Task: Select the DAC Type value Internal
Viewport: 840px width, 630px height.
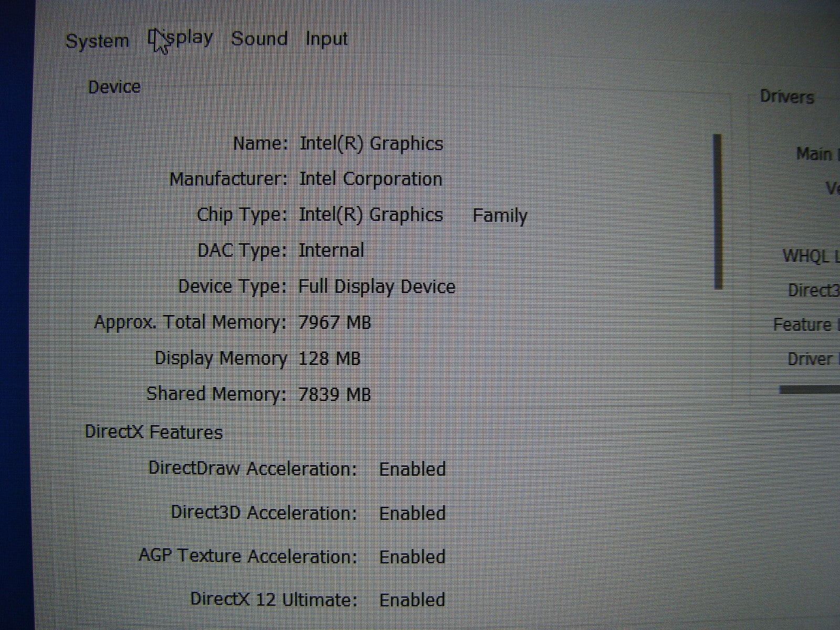Action: (331, 250)
